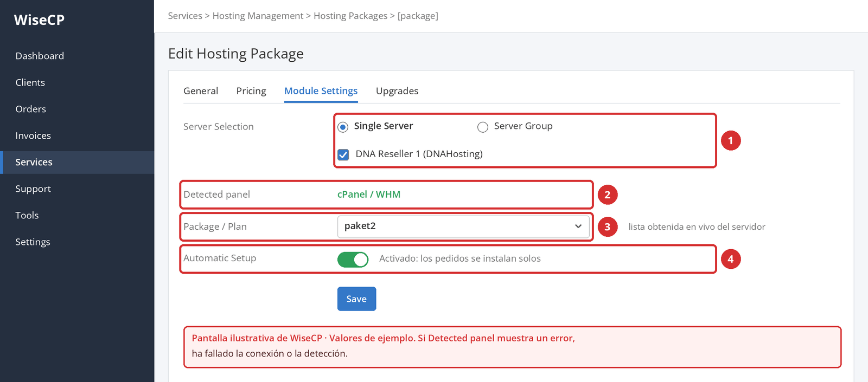The width and height of the screenshot is (868, 382).
Task: Switch to the General tab
Action: (201, 91)
